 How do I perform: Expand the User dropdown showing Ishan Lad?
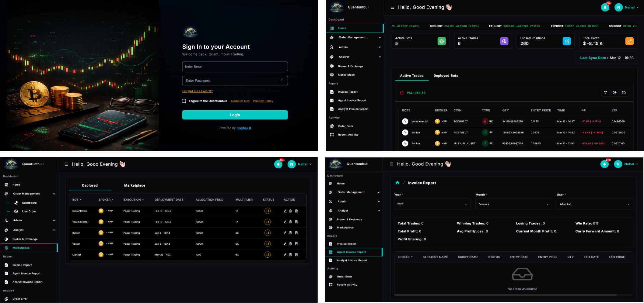(594, 204)
